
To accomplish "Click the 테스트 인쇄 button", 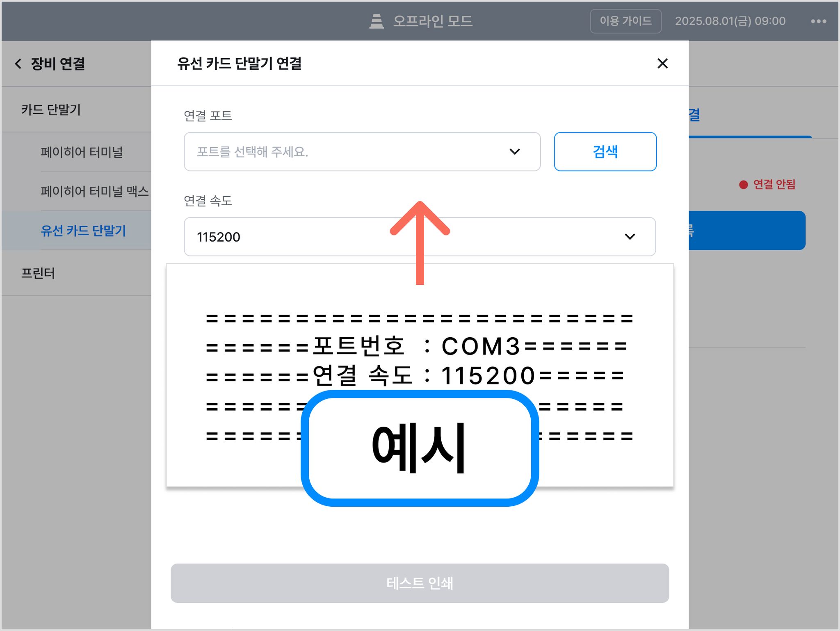I will coord(420,583).
